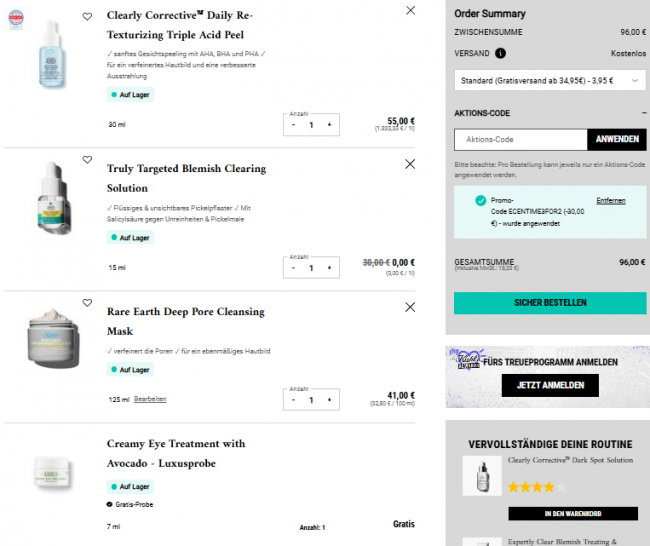Favorite the Rare Earth Deep Pore Mask
This screenshot has width=650, height=546.
87,303
